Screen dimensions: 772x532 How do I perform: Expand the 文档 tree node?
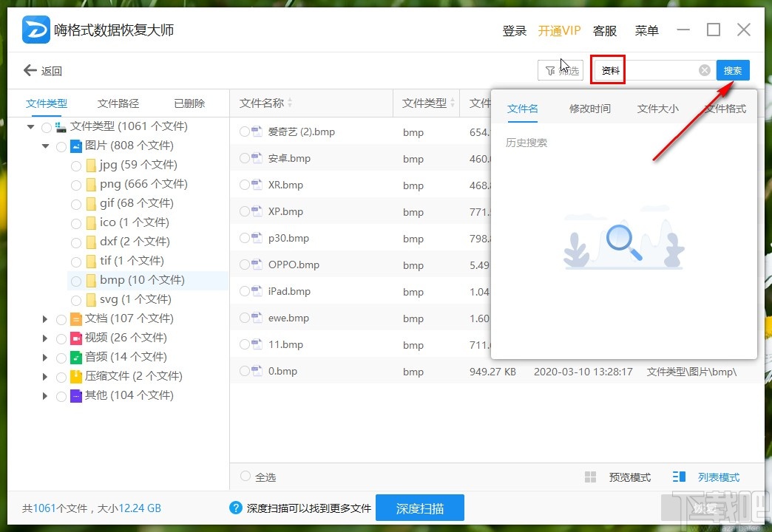pos(45,318)
